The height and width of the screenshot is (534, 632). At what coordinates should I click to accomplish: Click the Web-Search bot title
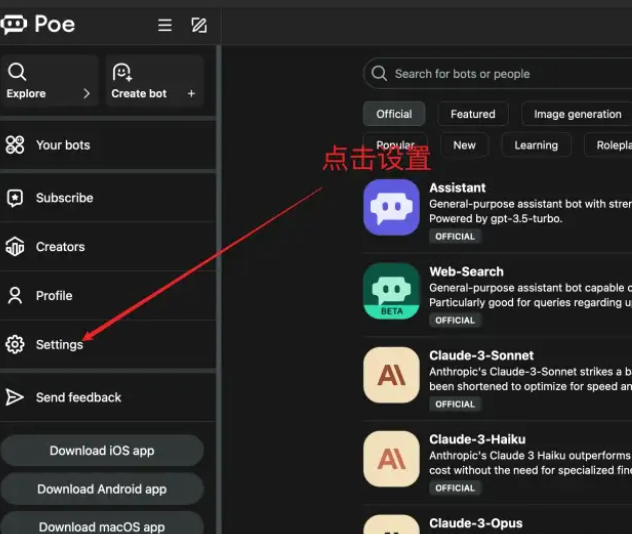466,272
